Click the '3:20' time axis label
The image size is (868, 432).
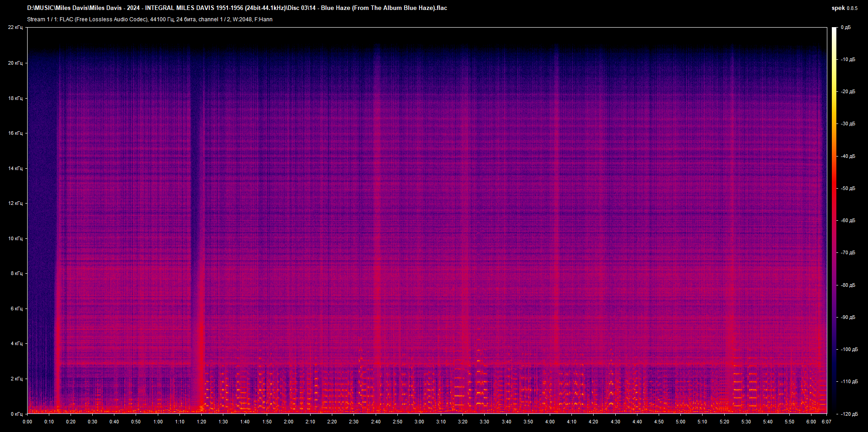462,422
